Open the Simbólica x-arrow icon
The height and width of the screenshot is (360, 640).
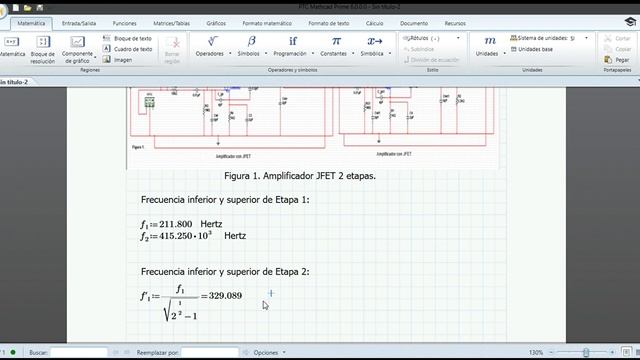(x=375, y=41)
